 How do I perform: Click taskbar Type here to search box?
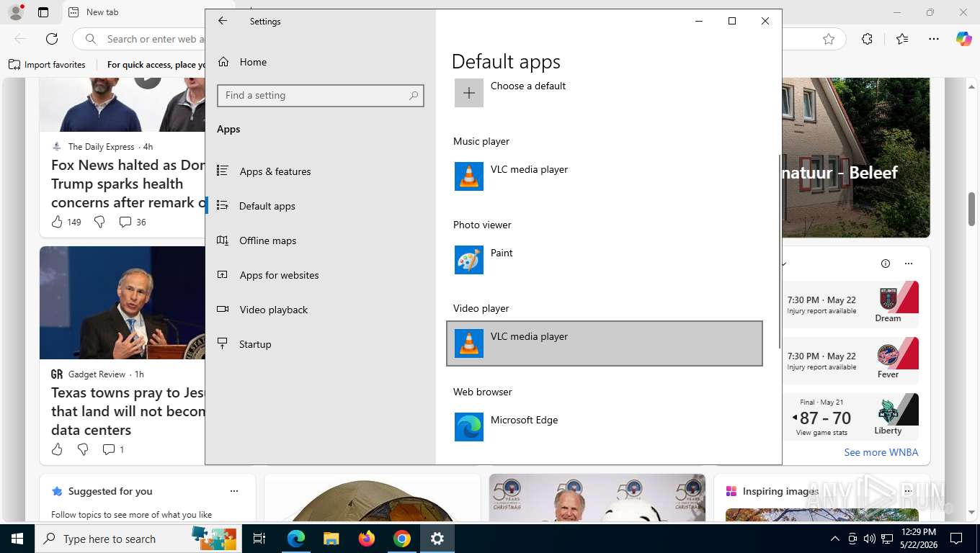138,539
